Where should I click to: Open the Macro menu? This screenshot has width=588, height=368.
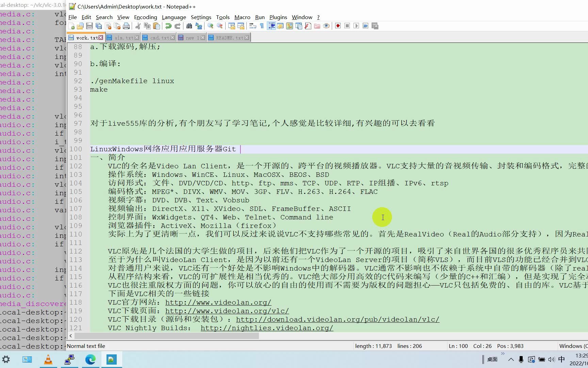click(x=242, y=17)
